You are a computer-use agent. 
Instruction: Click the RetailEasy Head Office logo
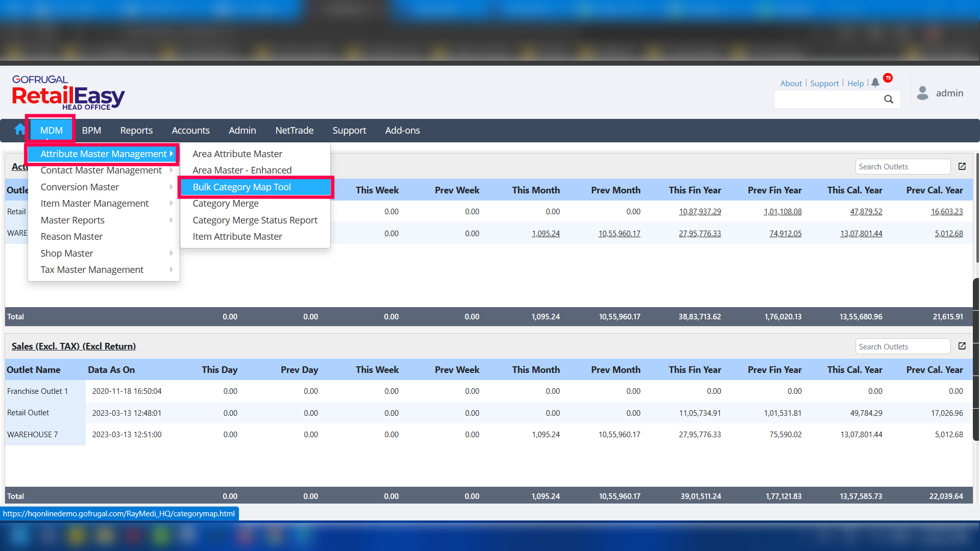tap(68, 93)
